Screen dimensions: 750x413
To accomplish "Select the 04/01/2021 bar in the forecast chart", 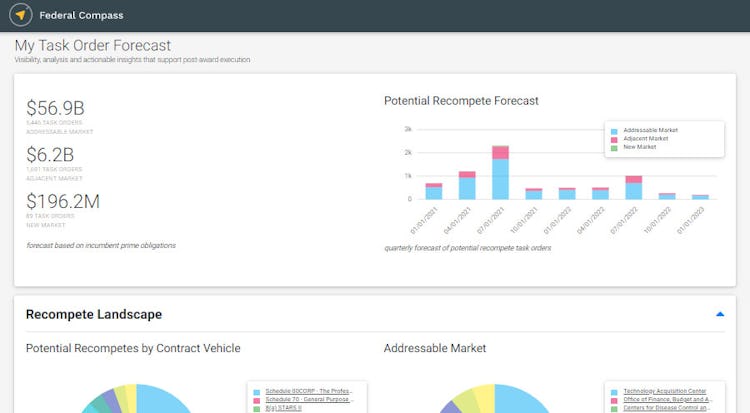I will pos(467,186).
